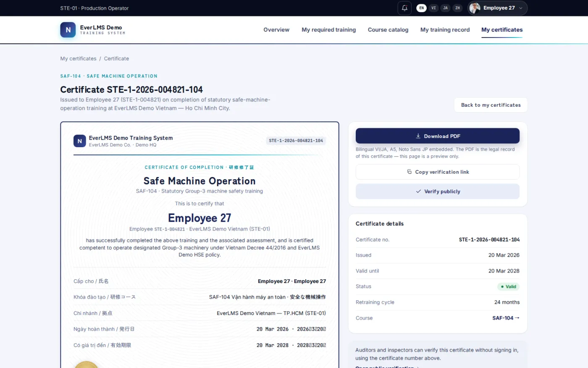This screenshot has width=588, height=368.
Task: Click Safe Machine Operation certificate title
Action: (x=199, y=181)
